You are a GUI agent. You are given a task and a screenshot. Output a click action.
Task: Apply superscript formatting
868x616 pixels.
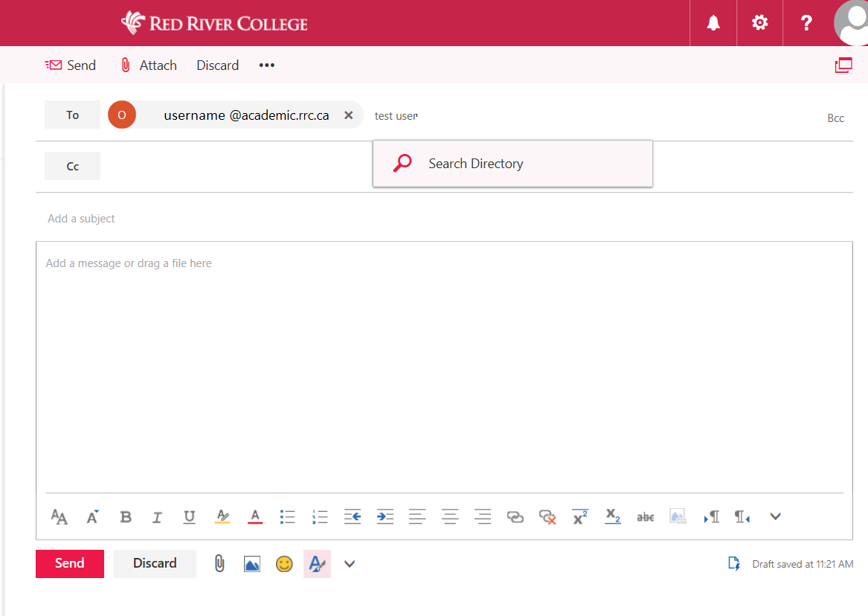(579, 516)
